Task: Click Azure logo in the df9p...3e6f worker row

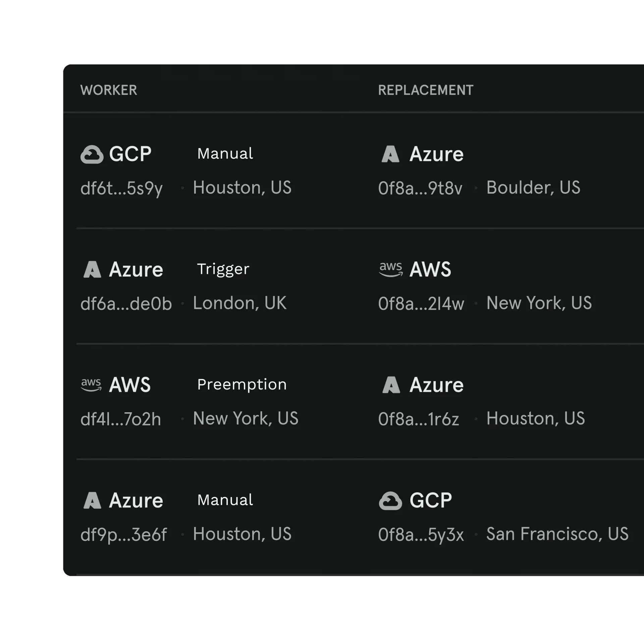Action: (92, 500)
